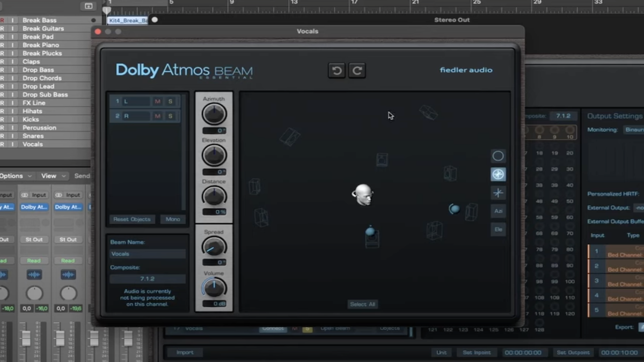
Task: Select the highlighted sphere navigation icon
Action: pos(498,174)
